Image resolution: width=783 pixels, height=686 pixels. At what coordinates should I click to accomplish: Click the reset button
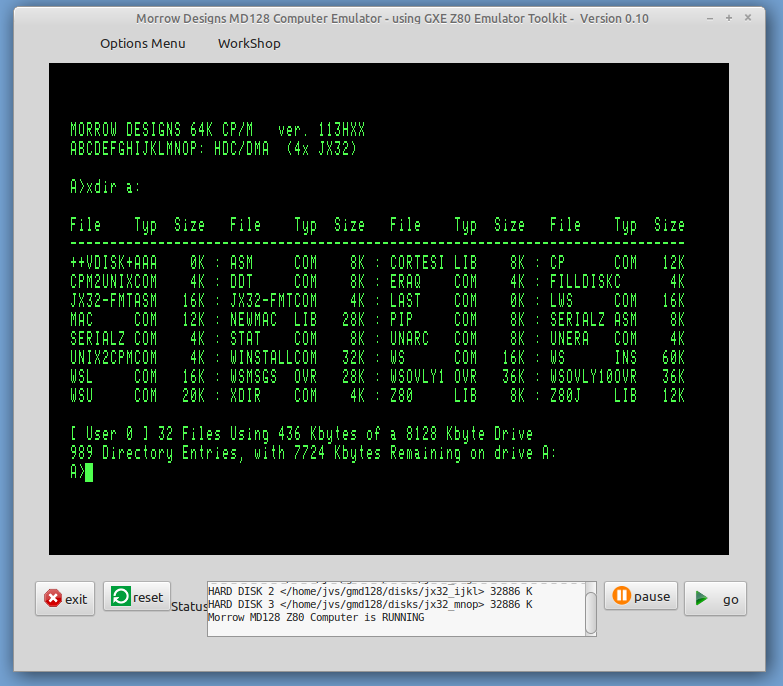pos(137,597)
